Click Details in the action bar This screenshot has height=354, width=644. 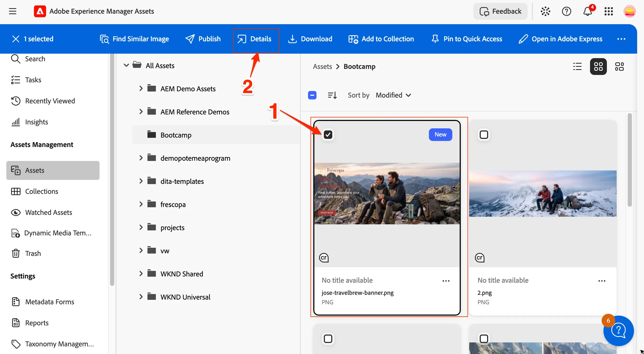(x=254, y=39)
